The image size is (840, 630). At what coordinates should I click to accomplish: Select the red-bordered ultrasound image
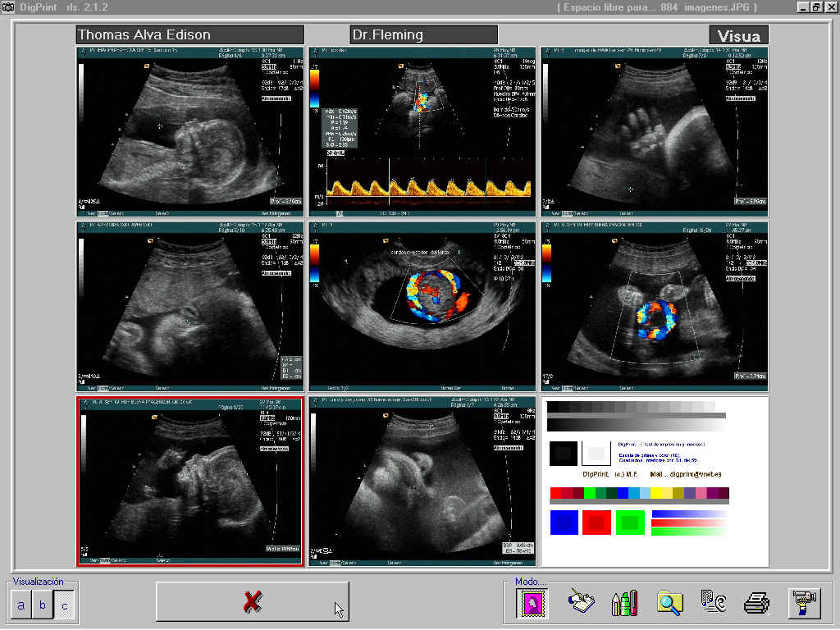[189, 481]
